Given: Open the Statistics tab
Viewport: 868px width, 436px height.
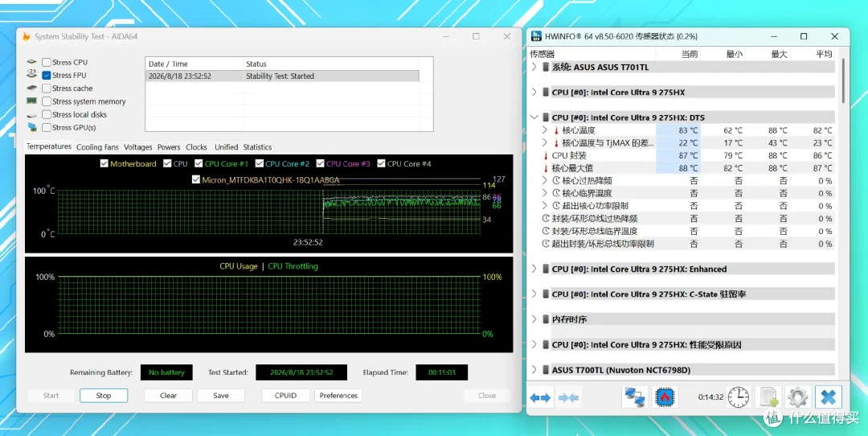Looking at the screenshot, I should click(257, 147).
